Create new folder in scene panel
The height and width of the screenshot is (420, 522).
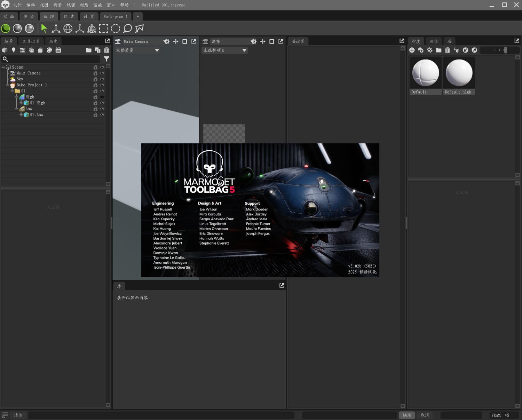point(89,50)
